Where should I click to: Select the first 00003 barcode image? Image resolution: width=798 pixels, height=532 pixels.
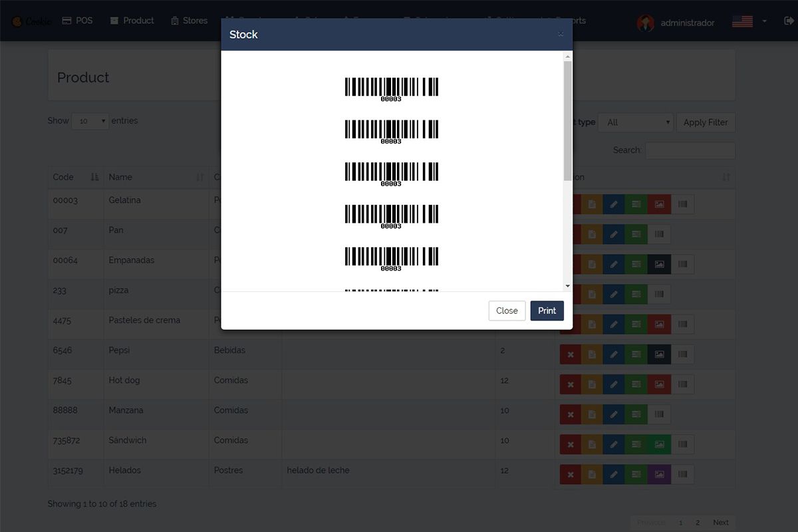[x=391, y=90]
